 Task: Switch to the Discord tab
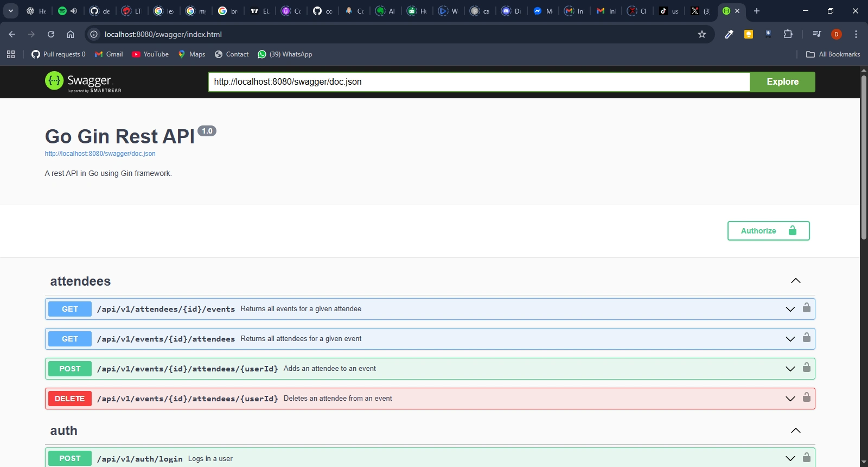point(511,11)
